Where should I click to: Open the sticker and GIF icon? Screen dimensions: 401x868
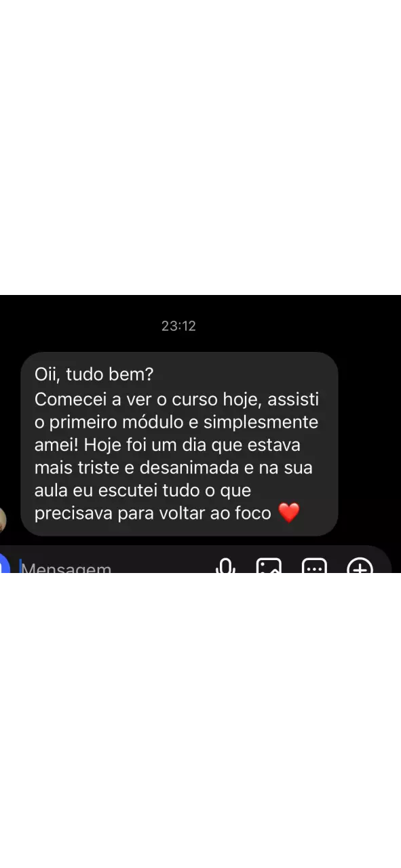point(314,566)
